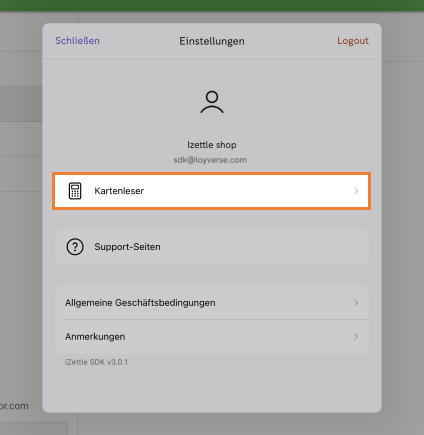Click the partly hidden field below .com text

[33, 429]
